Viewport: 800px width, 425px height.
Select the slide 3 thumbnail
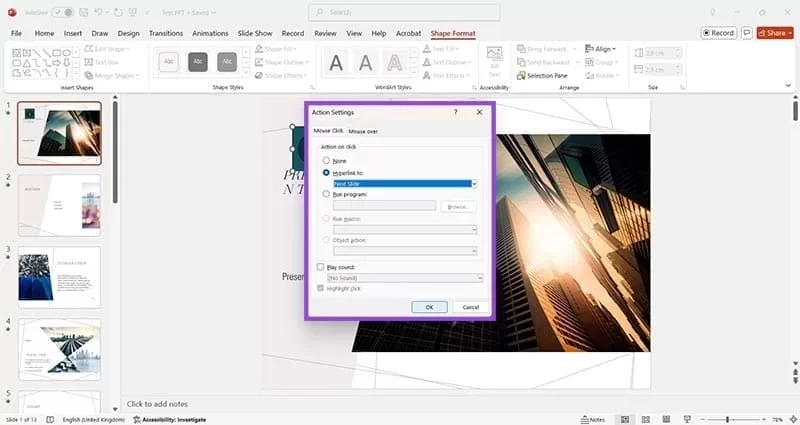pos(59,275)
